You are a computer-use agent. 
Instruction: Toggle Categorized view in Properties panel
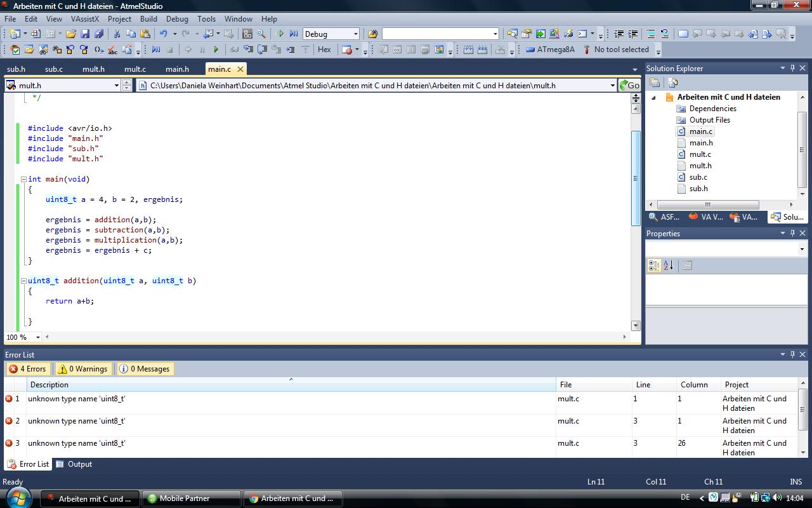point(654,265)
